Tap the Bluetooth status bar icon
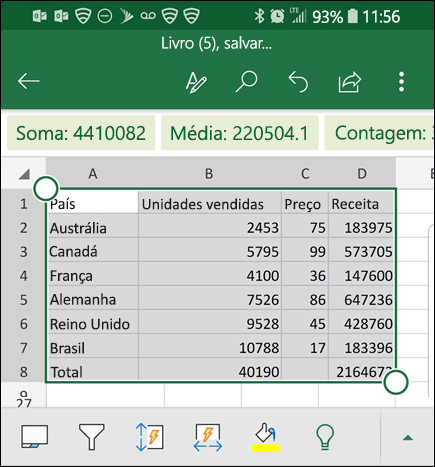The width and height of the screenshot is (435, 467). [259, 16]
